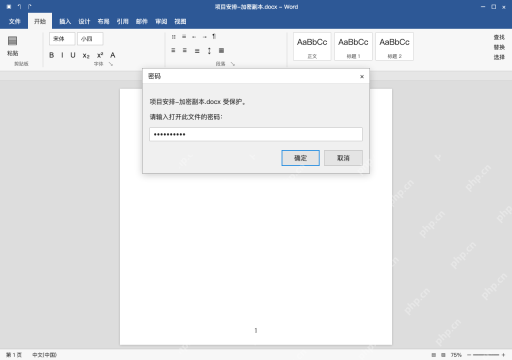Viewport: 512px width, 360px height.
Task: Click the decrease indent icon
Action: pos(194,37)
